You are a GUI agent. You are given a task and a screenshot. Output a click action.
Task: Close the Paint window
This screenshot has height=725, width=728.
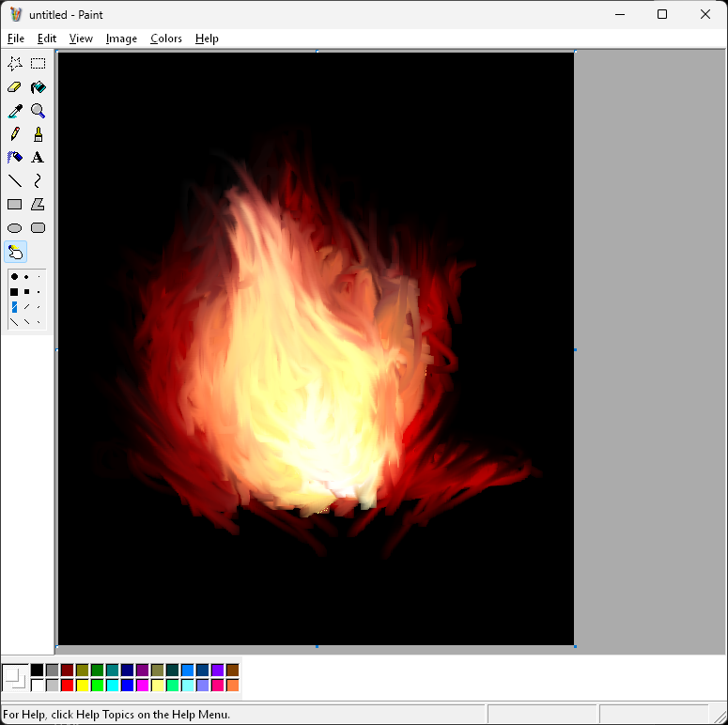click(x=705, y=14)
